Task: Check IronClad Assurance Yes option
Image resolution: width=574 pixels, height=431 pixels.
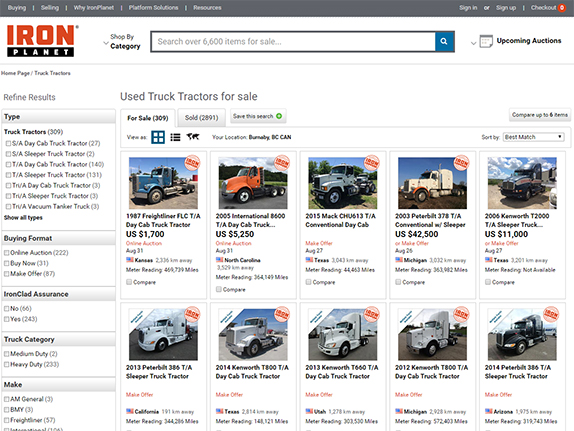Action: pos(7,319)
